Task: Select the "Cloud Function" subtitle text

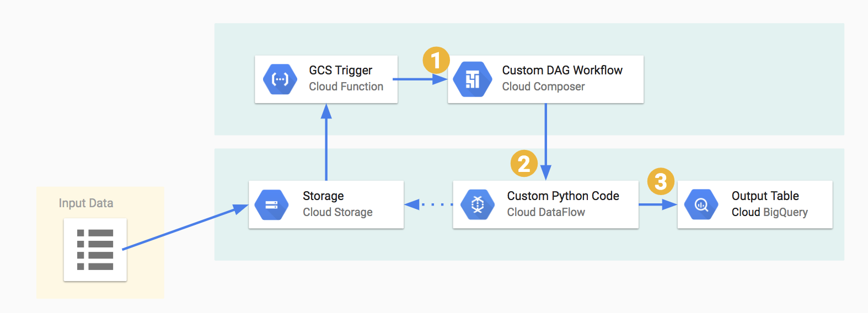Action: (x=346, y=87)
